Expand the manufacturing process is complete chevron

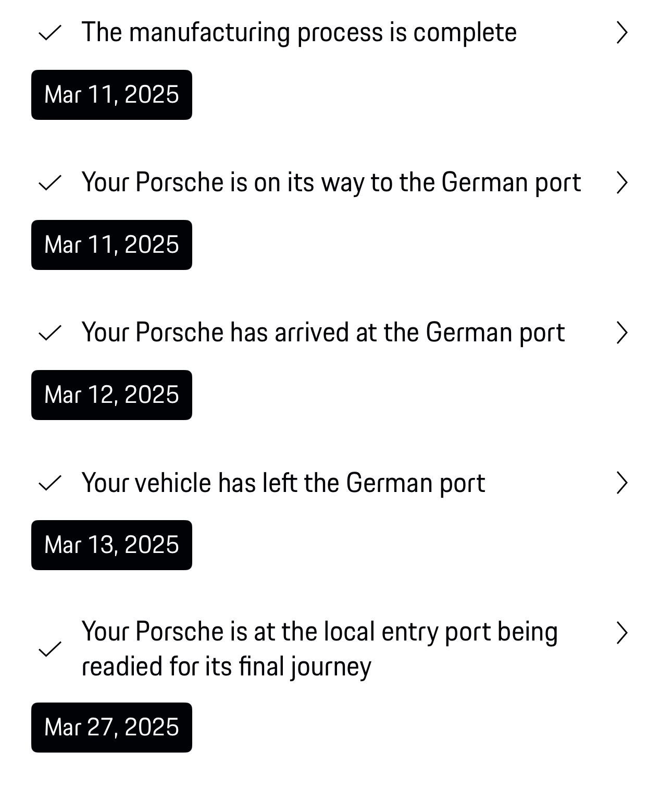tap(621, 33)
